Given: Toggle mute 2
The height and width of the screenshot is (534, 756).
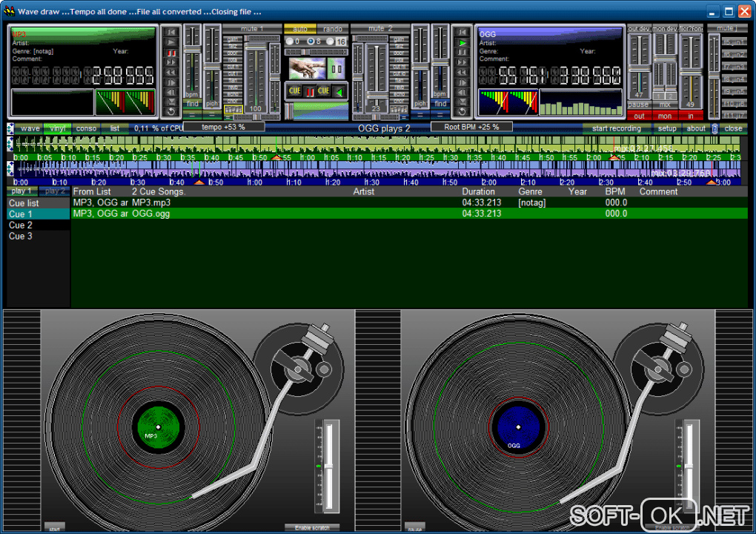Looking at the screenshot, I should click(x=380, y=28).
